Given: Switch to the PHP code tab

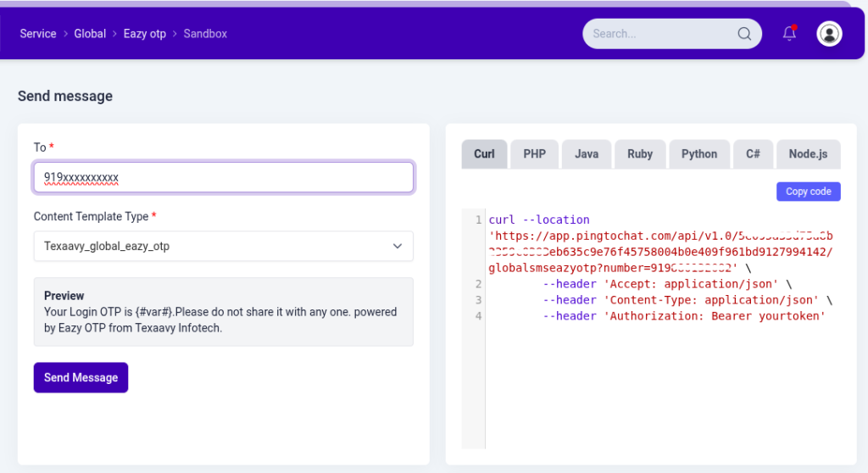Looking at the screenshot, I should coord(534,154).
